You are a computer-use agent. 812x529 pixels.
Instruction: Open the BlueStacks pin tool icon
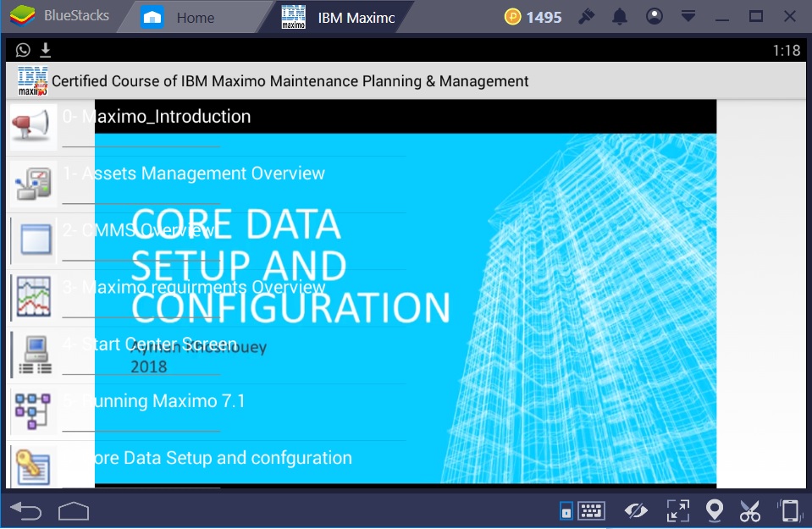tap(586, 17)
